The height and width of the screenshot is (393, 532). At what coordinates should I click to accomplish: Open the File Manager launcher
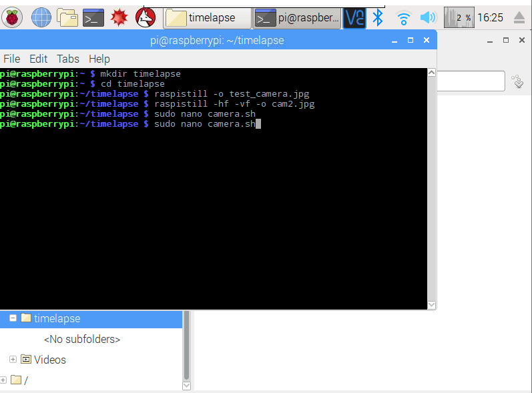click(67, 17)
